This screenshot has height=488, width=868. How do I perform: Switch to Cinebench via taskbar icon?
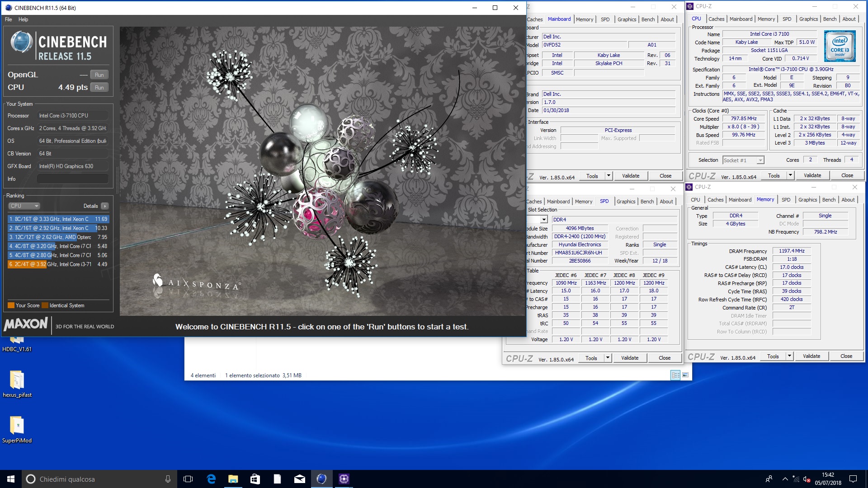pyautogui.click(x=321, y=479)
